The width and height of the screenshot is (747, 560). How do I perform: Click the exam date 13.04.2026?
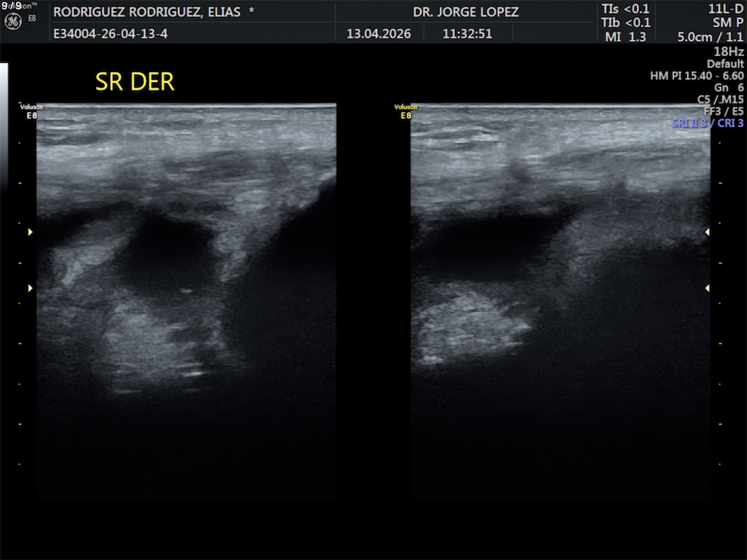(x=379, y=34)
